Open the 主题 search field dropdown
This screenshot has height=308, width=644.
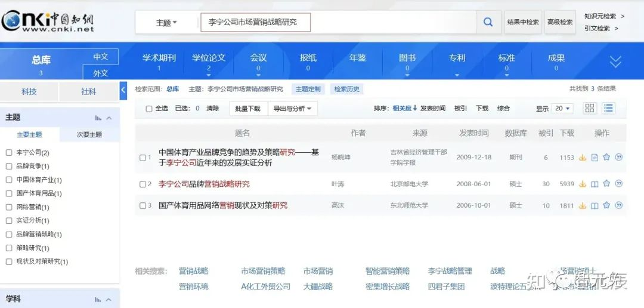point(166,23)
